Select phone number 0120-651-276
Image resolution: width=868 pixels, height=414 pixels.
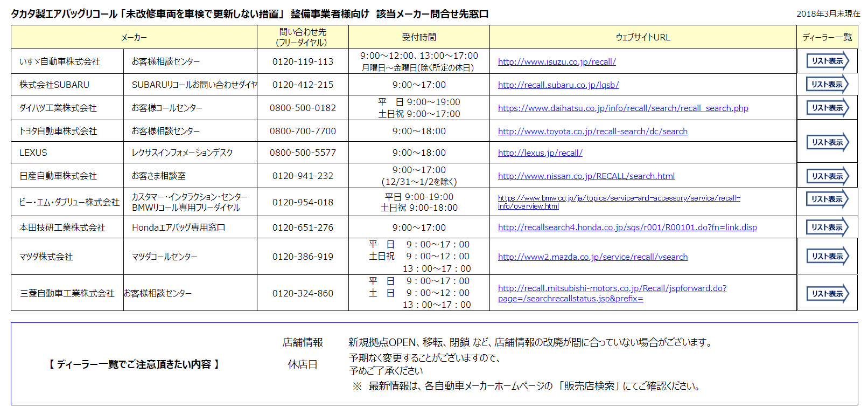[303, 227]
